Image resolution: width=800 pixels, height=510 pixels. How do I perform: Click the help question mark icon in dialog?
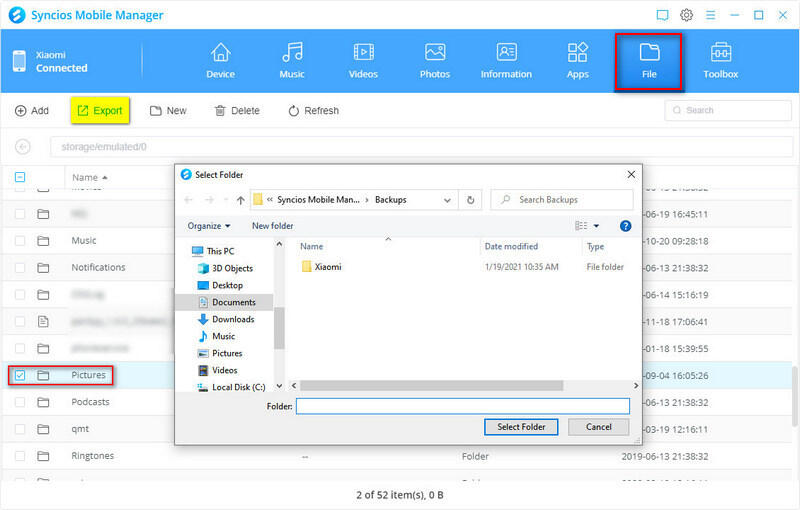pyautogui.click(x=626, y=226)
